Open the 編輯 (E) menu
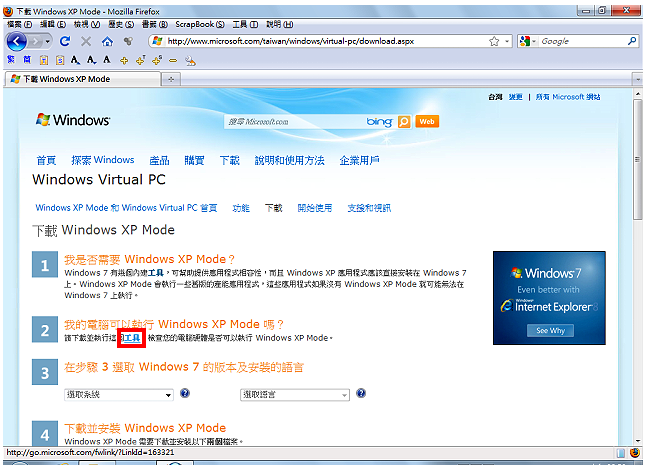The image size is (650, 470). (x=53, y=24)
